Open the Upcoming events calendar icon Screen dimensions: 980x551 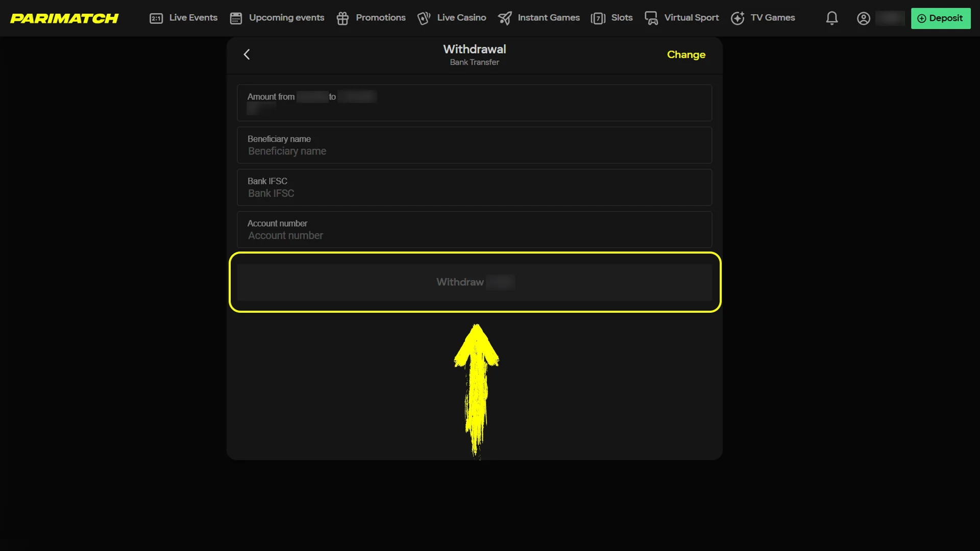236,18
